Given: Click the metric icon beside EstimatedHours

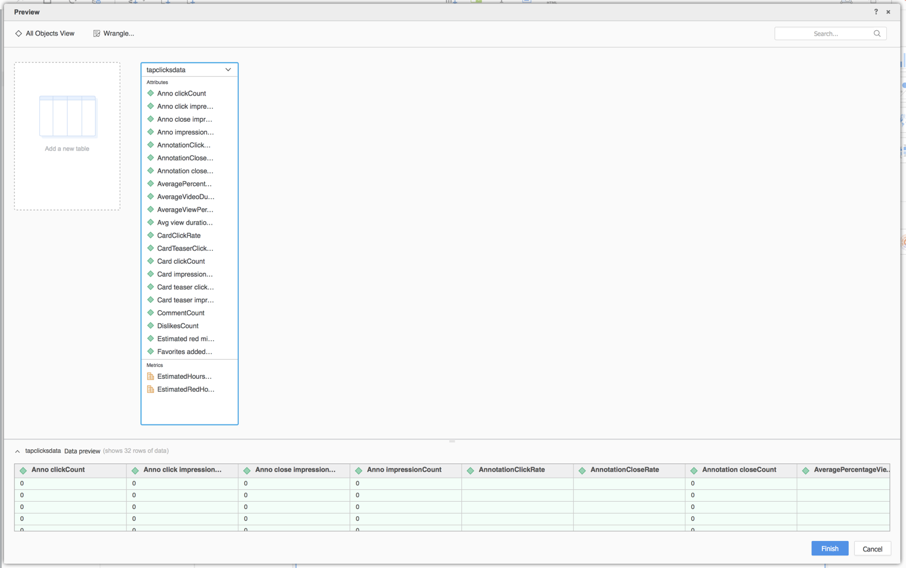Looking at the screenshot, I should 151,377.
